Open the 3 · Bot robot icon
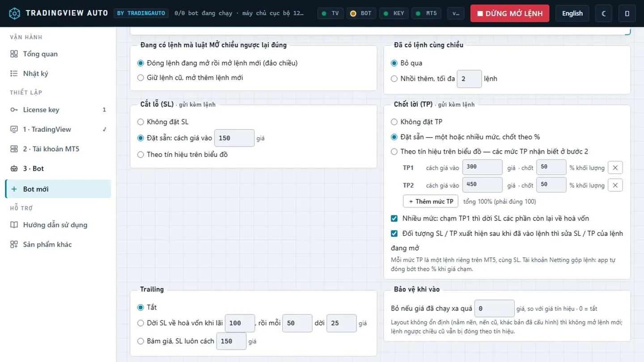The image size is (644, 362). (x=14, y=168)
